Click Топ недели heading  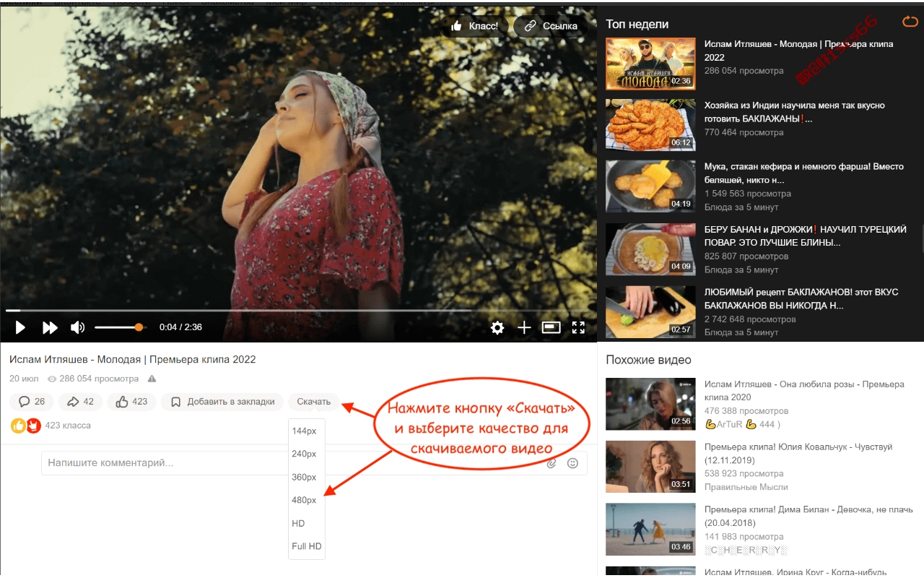[637, 25]
